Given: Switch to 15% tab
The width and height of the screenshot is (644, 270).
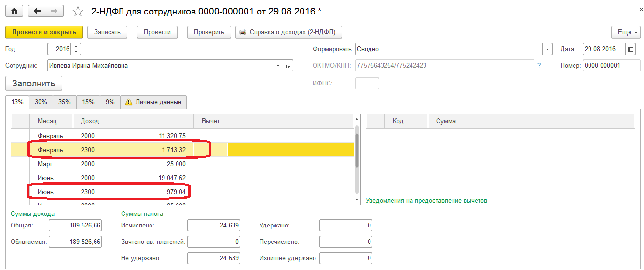Looking at the screenshot, I should (x=88, y=102).
